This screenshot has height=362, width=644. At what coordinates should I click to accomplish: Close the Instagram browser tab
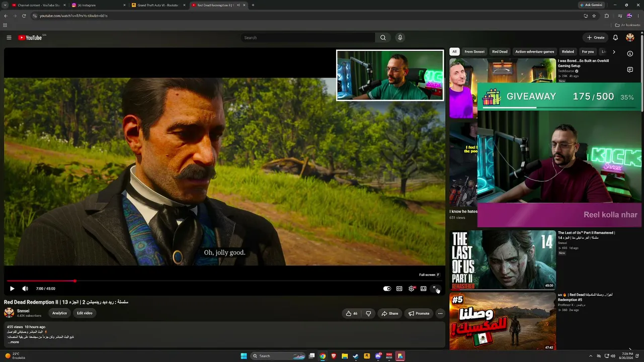coord(124,5)
